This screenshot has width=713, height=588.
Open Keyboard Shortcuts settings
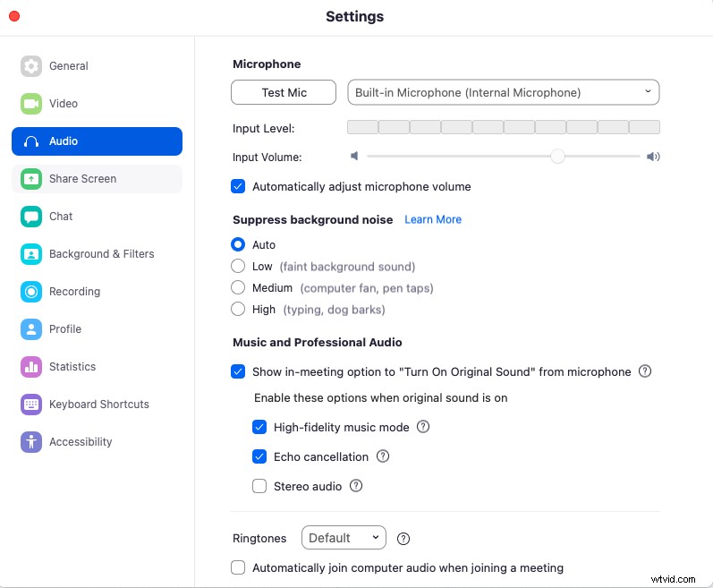(x=97, y=405)
